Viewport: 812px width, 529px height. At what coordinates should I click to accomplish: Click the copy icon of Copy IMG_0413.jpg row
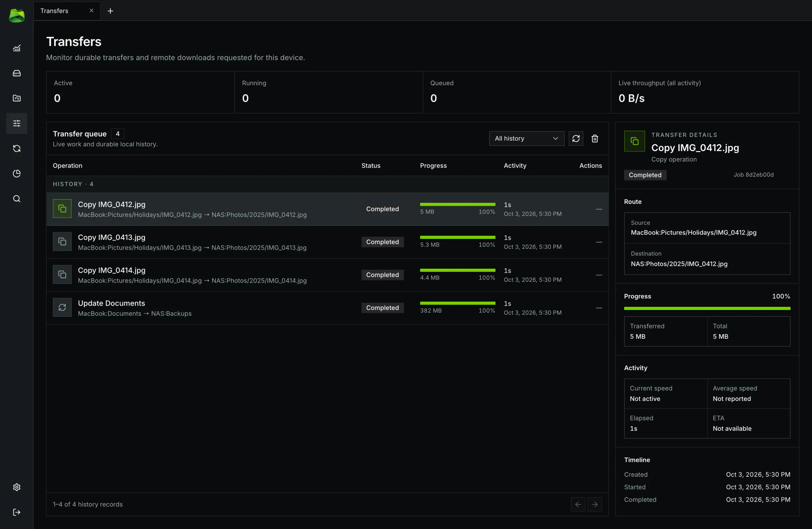pyautogui.click(x=62, y=242)
